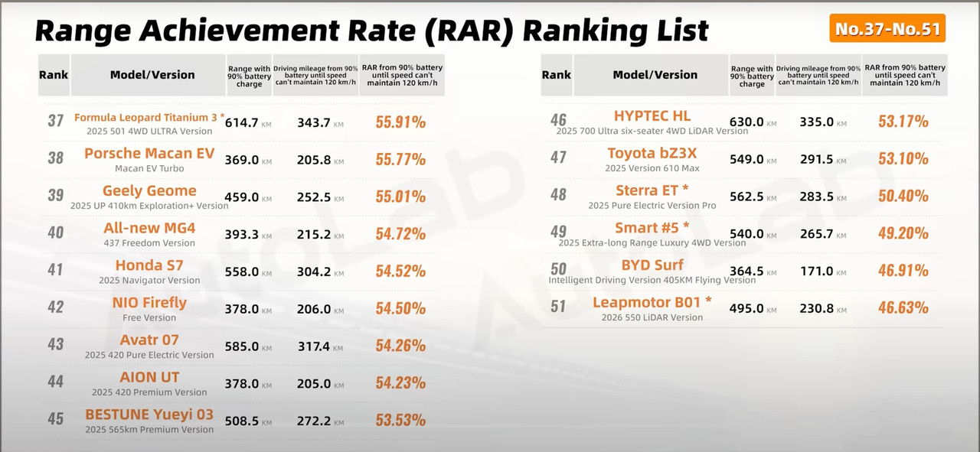Viewport: 980px width, 452px height.
Task: Select the 343.7 km driving mileage
Action: (314, 122)
